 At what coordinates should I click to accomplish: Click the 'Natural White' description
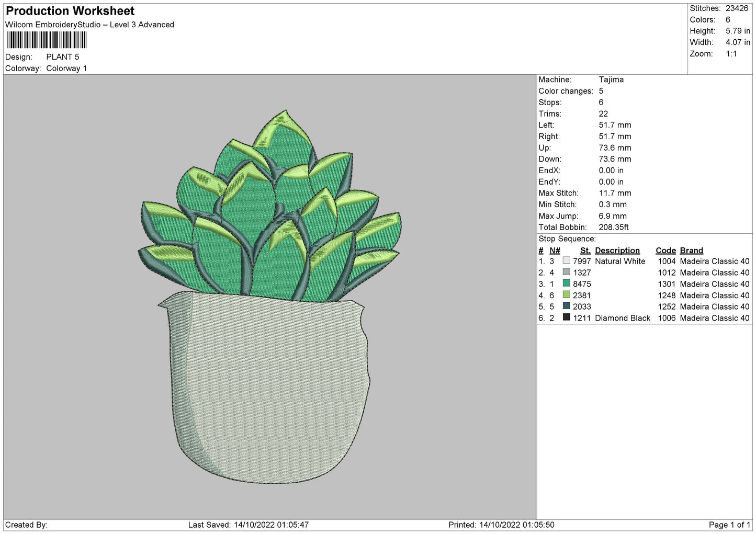pos(620,262)
